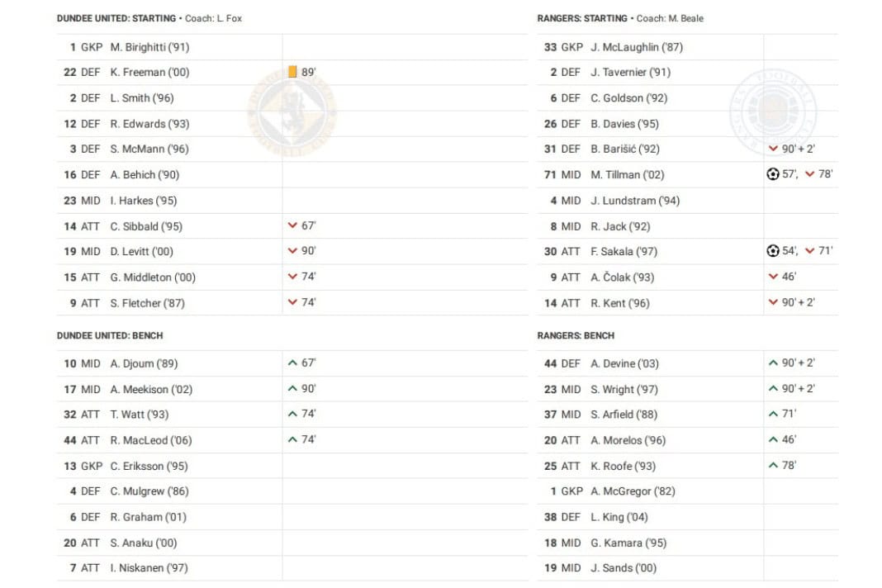This screenshot has height=588, width=882.
Task: Click the substituted-on arrow for A. Djoum
Action: click(292, 363)
